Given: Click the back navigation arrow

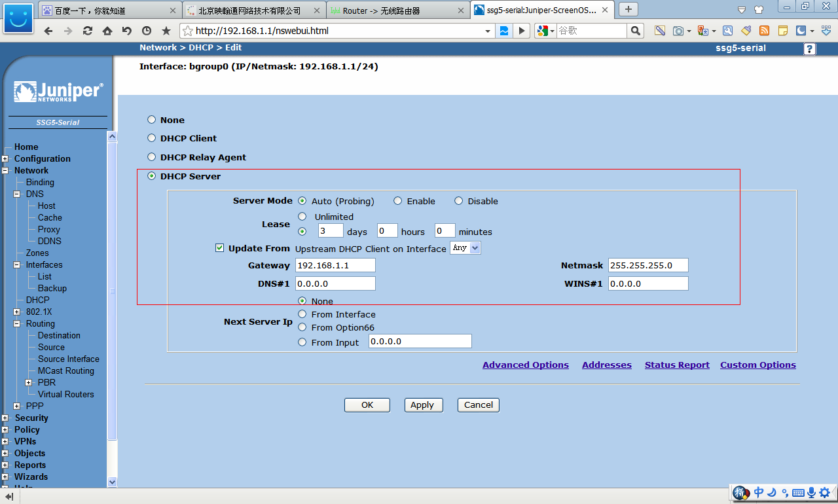Looking at the screenshot, I should tap(48, 31).
